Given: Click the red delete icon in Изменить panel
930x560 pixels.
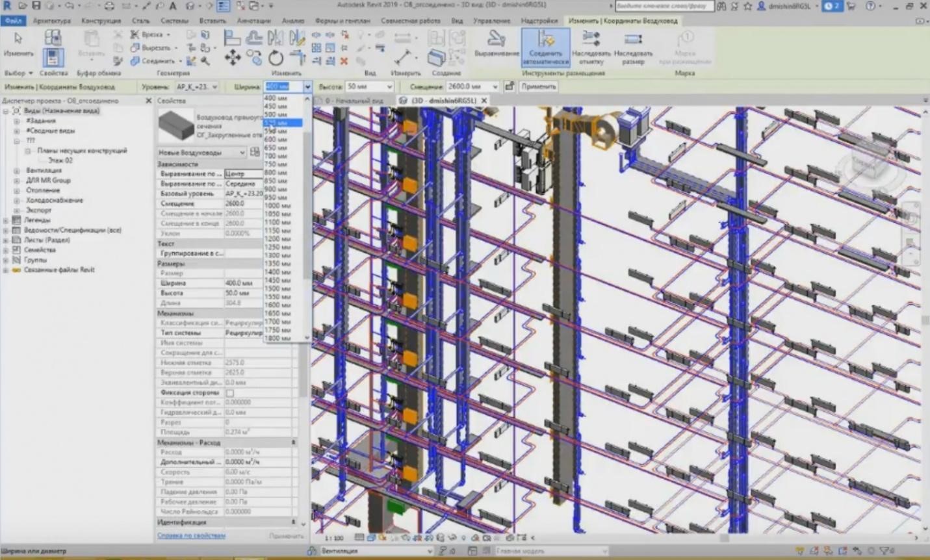Looking at the screenshot, I should click(344, 62).
